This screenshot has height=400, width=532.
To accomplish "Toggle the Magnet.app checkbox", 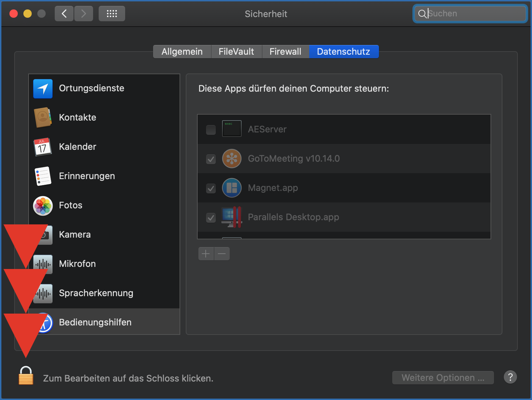I will click(211, 188).
